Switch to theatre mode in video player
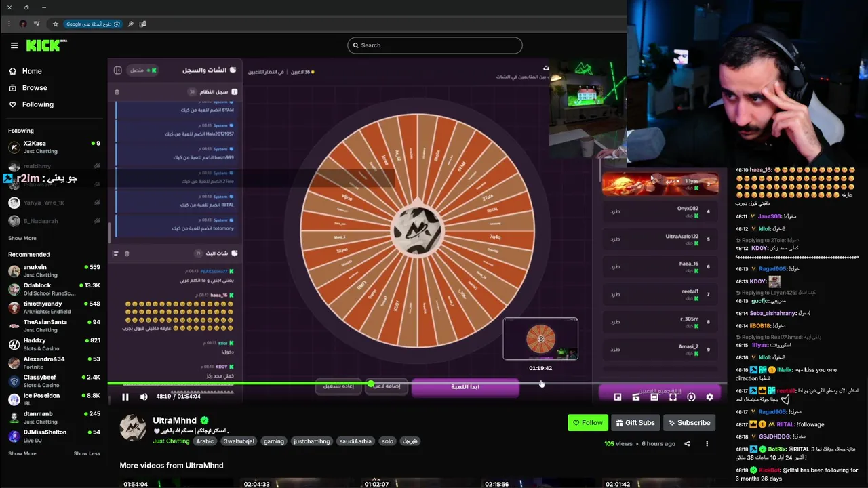 coord(654,397)
